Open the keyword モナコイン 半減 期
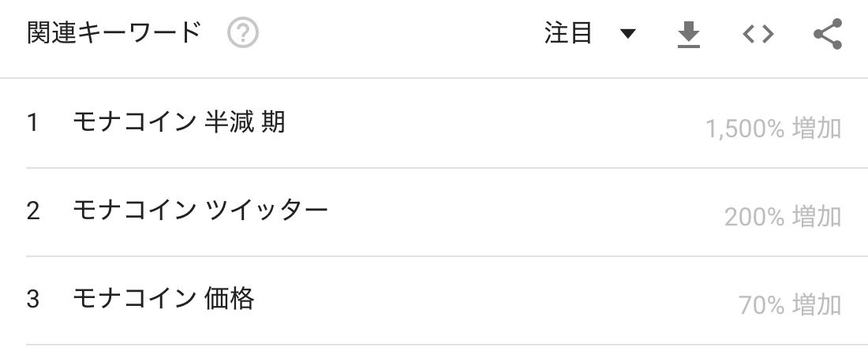Viewport: 868px width, 358px height. point(179,122)
